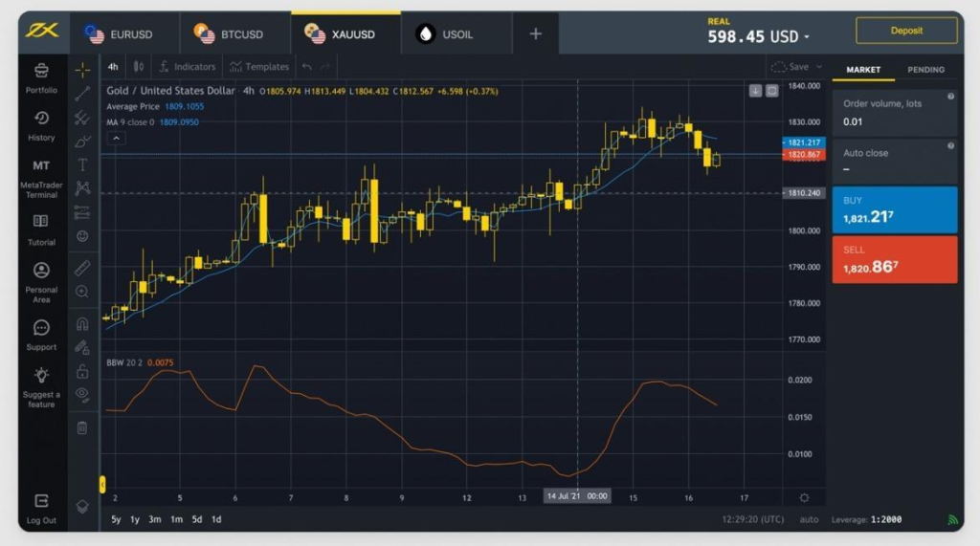Select the trend line drawing tool
This screenshot has height=546, width=980.
(x=82, y=93)
